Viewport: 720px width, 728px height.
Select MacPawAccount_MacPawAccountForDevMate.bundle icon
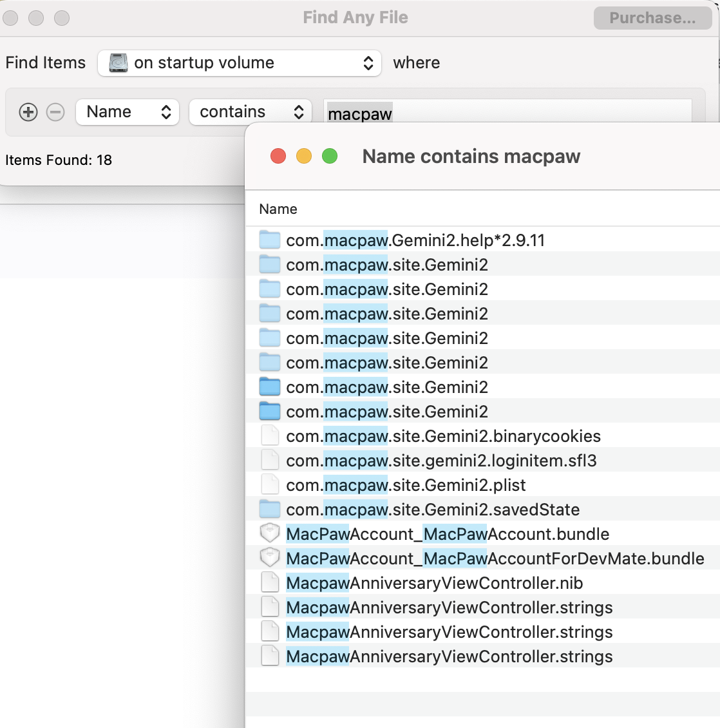(x=270, y=558)
